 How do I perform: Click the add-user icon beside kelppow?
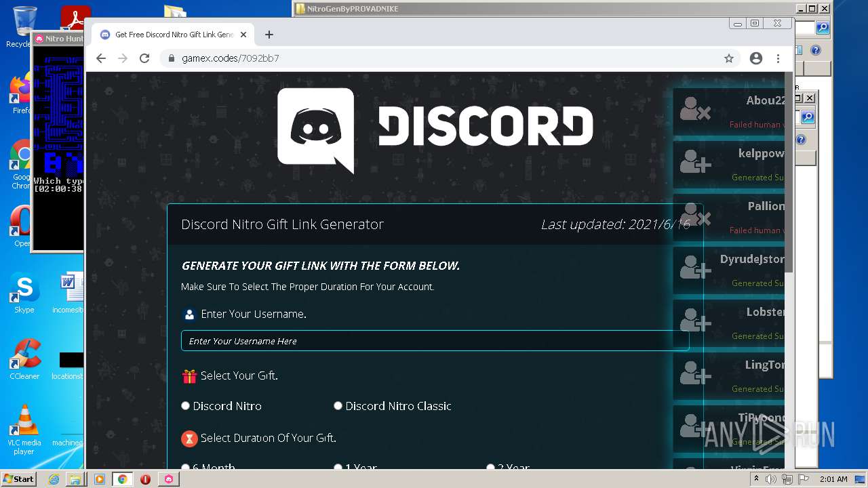(695, 161)
